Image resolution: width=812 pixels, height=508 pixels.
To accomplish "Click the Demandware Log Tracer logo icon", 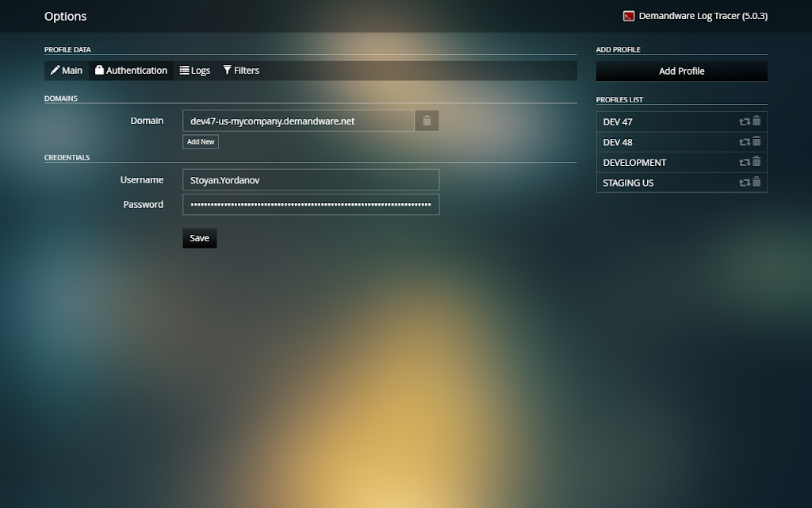I will click(x=629, y=16).
